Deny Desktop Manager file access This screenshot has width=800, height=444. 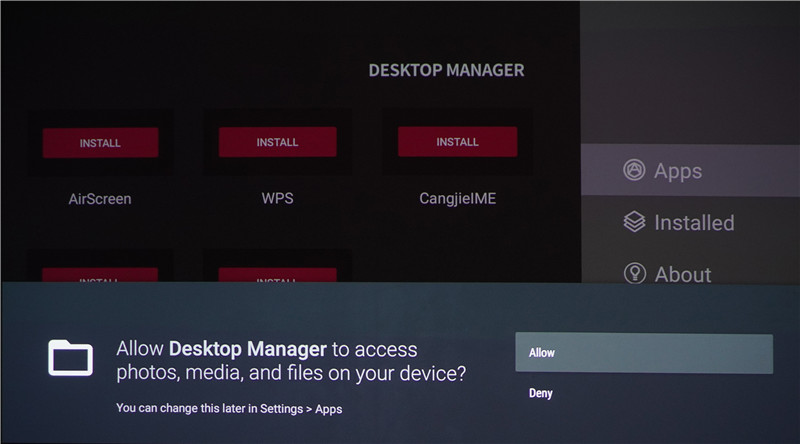[541, 393]
